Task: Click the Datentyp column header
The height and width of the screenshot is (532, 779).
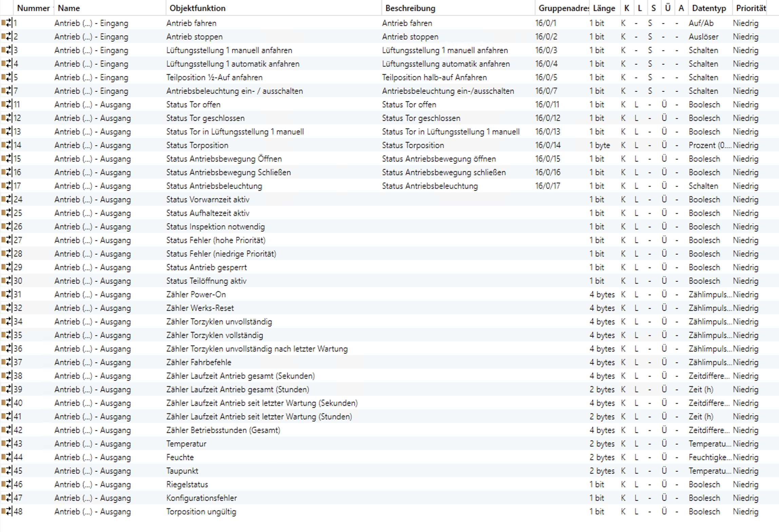Action: pos(709,8)
